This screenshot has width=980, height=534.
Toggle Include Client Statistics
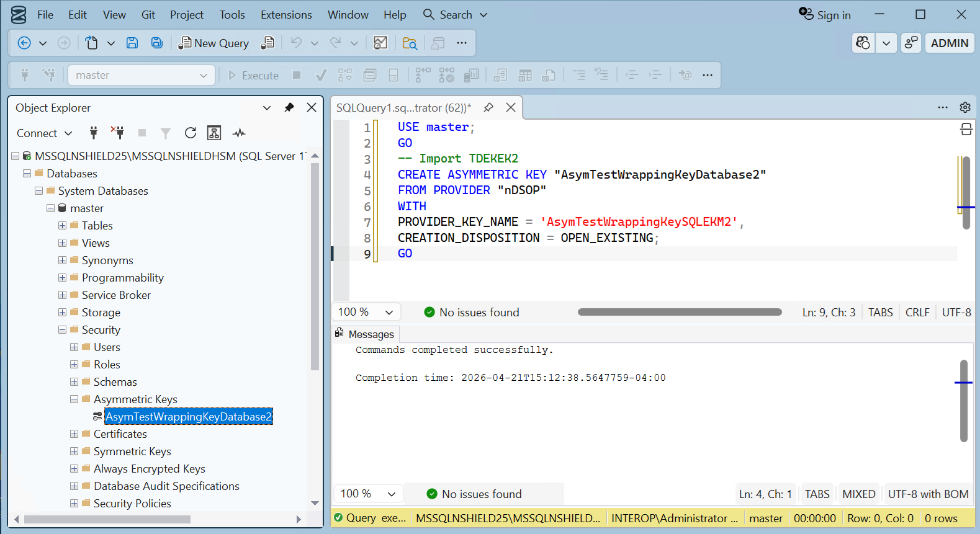point(472,75)
